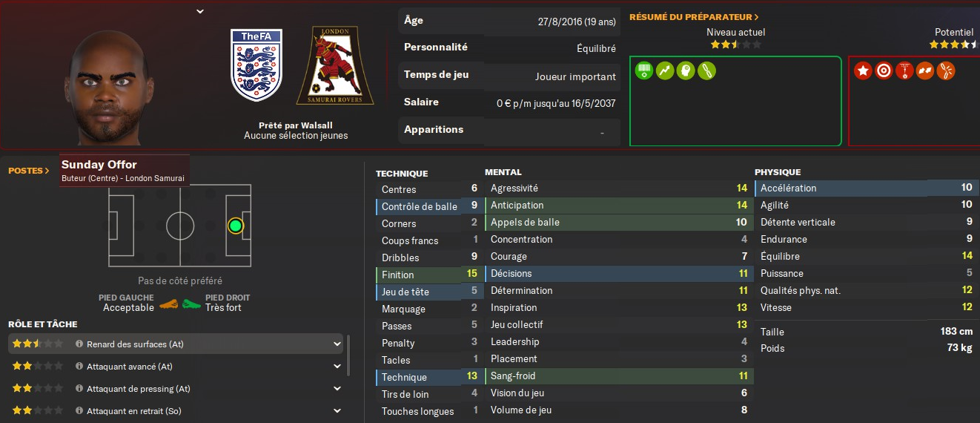Click the red star weakness icon

pyautogui.click(x=863, y=70)
